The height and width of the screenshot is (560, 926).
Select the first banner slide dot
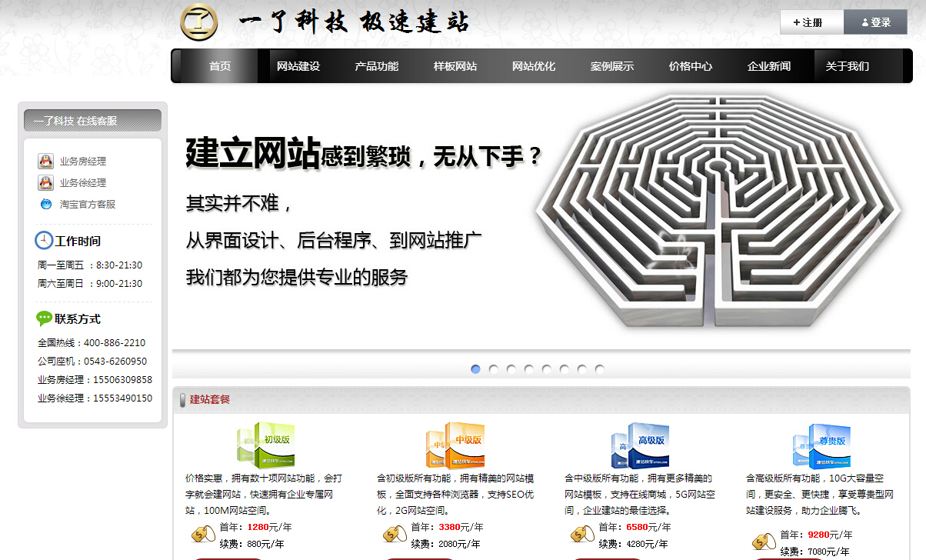point(475,369)
